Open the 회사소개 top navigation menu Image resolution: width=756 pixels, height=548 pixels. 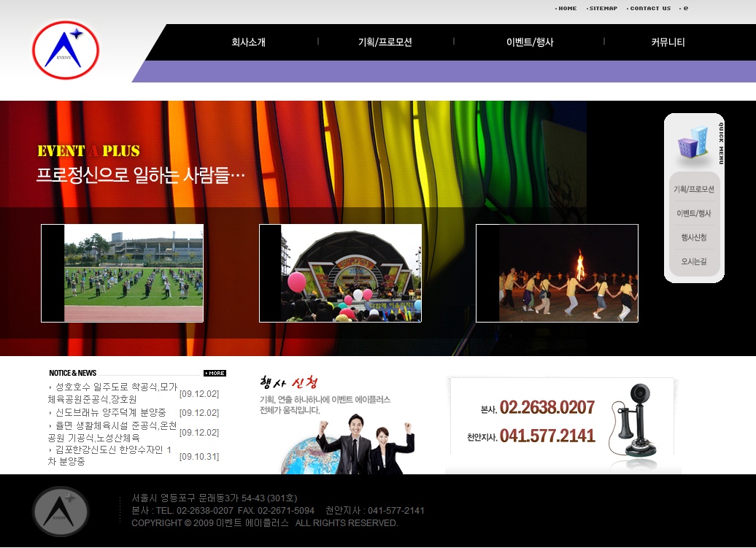(248, 42)
